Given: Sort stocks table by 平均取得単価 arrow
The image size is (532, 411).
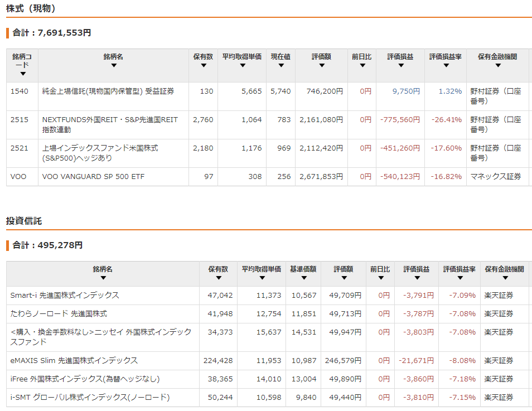Looking at the screenshot, I should pos(242,65).
